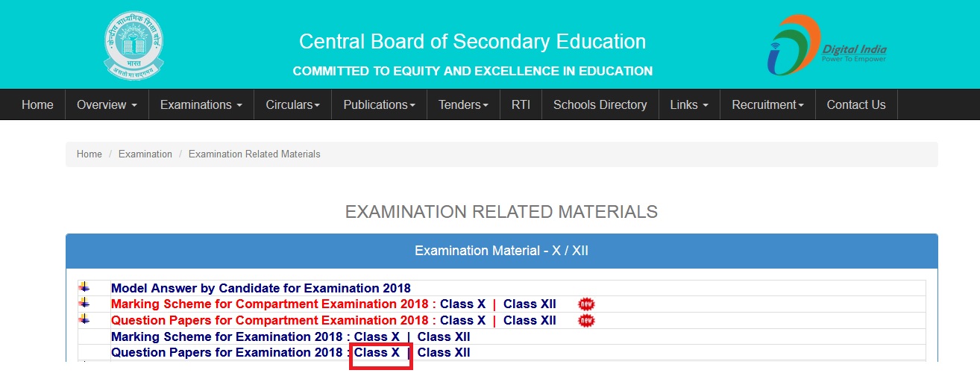Select Contact Us in the navigation bar
Image resolution: width=980 pixels, height=382 pixels.
[x=856, y=104]
